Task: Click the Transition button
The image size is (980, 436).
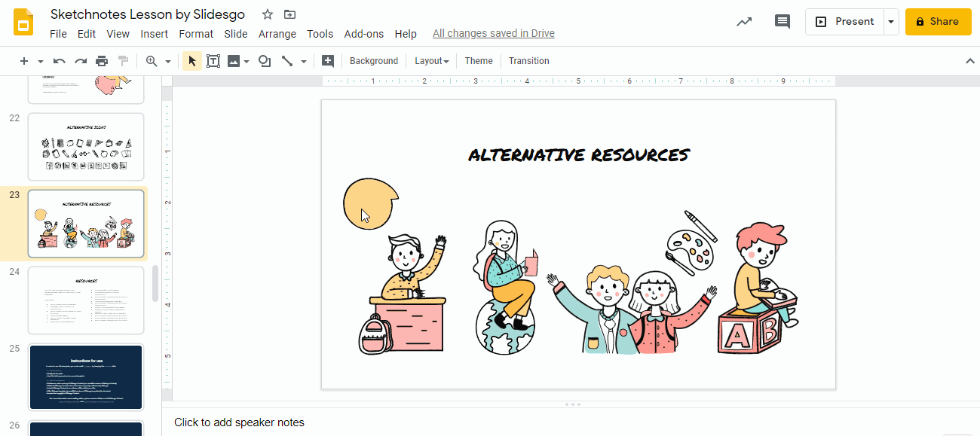Action: [529, 61]
